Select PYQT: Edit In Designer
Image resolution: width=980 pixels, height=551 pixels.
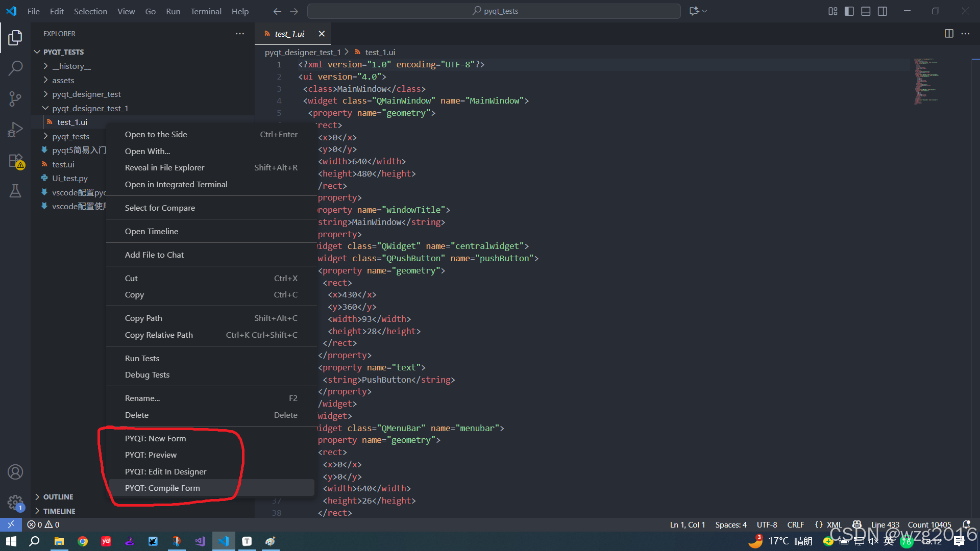(165, 471)
